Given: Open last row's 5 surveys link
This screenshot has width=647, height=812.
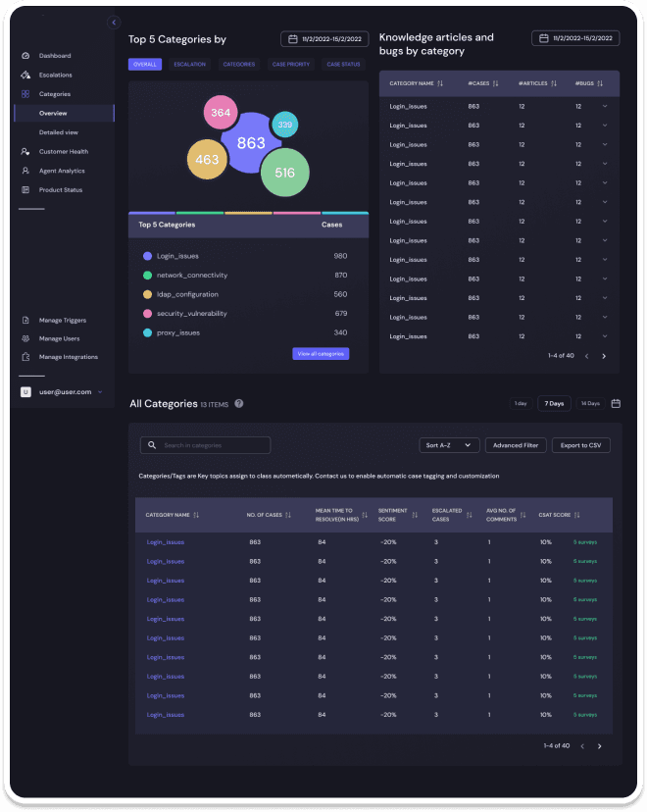Looking at the screenshot, I should (585, 715).
